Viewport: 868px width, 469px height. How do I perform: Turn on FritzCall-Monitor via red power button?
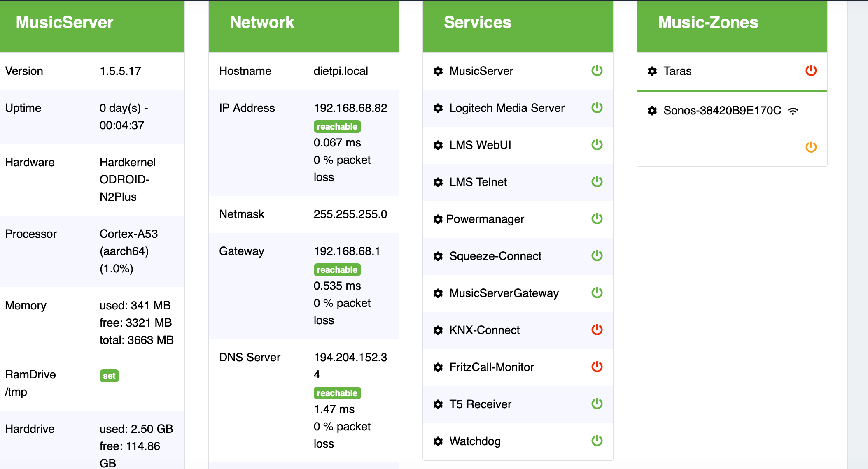[x=597, y=367]
